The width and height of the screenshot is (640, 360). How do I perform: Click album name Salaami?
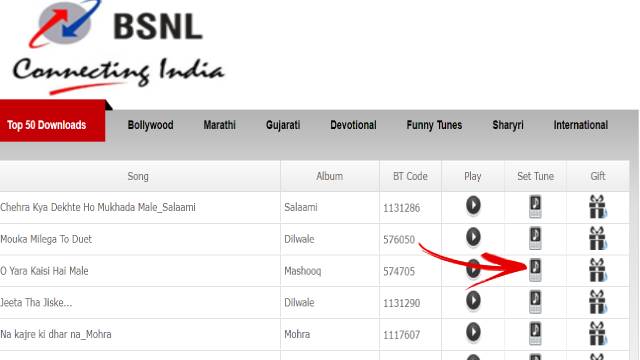301,207
